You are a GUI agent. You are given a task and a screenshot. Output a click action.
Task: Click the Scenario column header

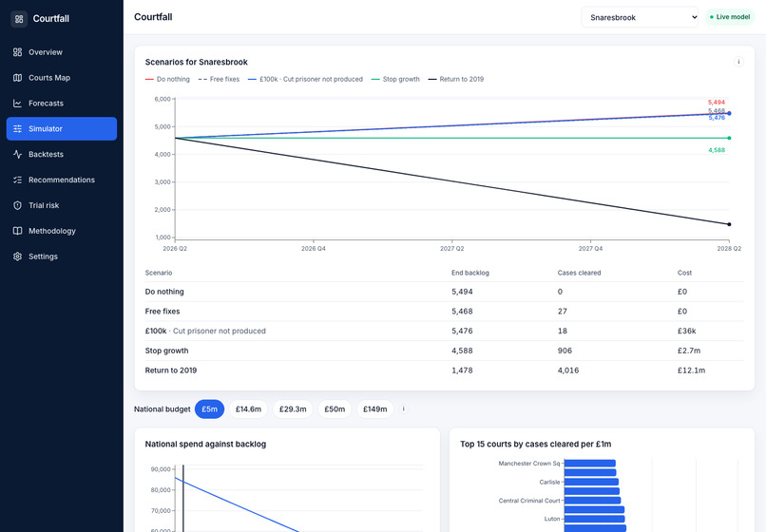[159, 273]
